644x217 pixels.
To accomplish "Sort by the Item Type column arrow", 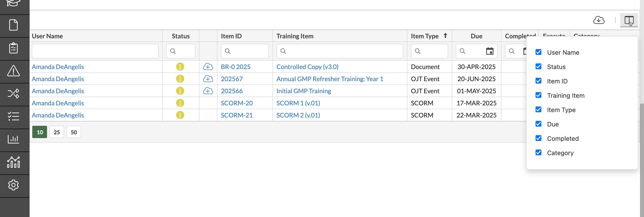I will [x=445, y=36].
